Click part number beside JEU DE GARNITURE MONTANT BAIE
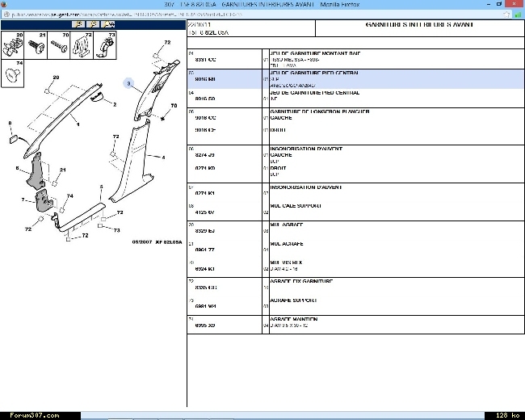The width and height of the screenshot is (525, 420). pos(205,60)
